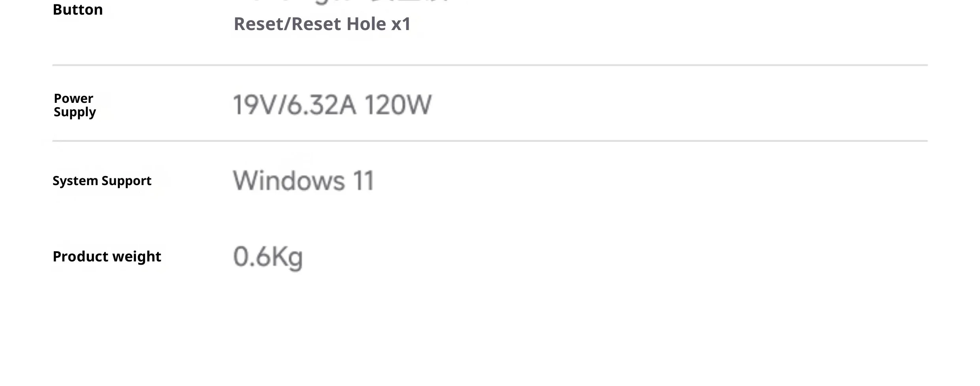The height and width of the screenshot is (386, 980).
Task: Click the word "Product" in Product weight
Action: 81,257
